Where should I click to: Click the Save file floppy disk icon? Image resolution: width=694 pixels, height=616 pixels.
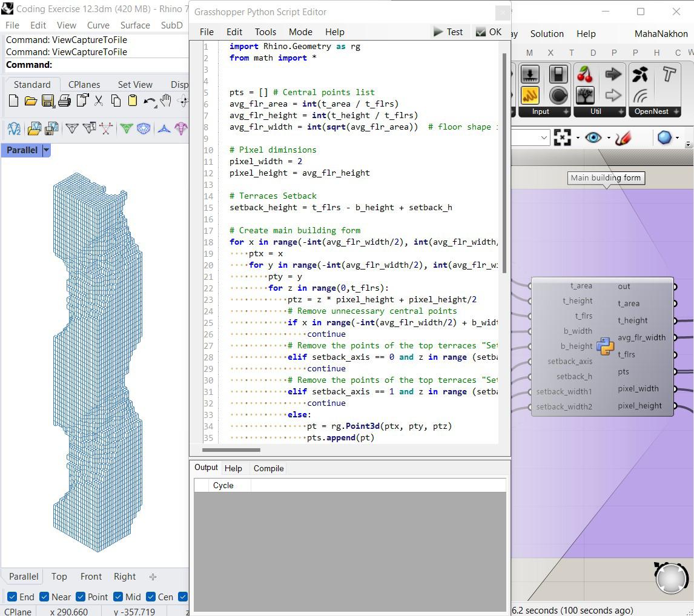point(47,101)
